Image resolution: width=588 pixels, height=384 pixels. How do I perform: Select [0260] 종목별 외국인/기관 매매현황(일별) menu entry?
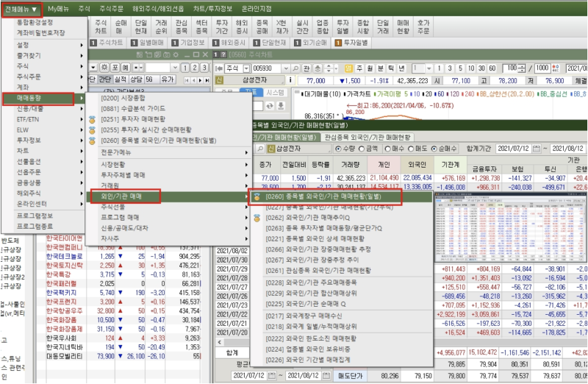323,197
